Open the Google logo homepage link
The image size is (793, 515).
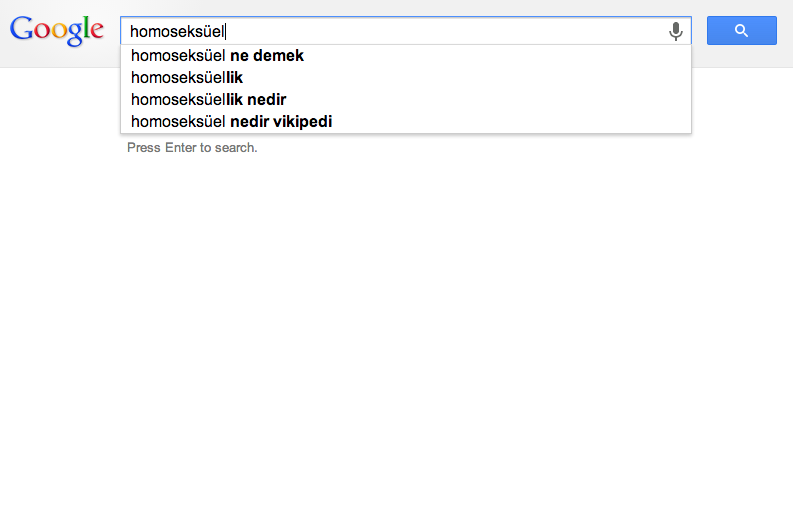click(x=57, y=30)
